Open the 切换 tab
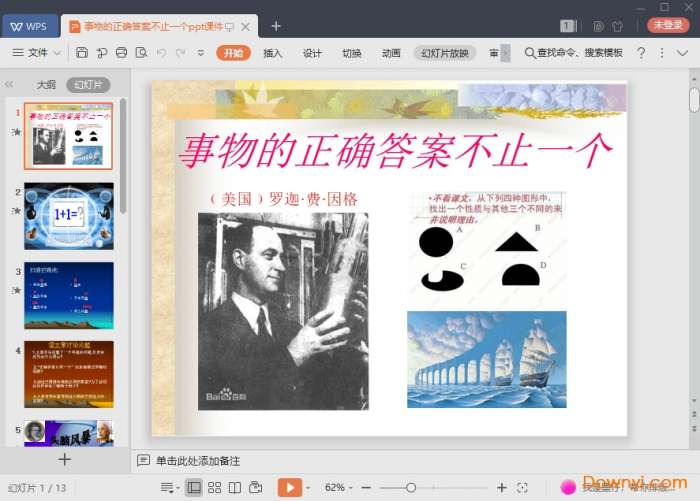 (352, 53)
